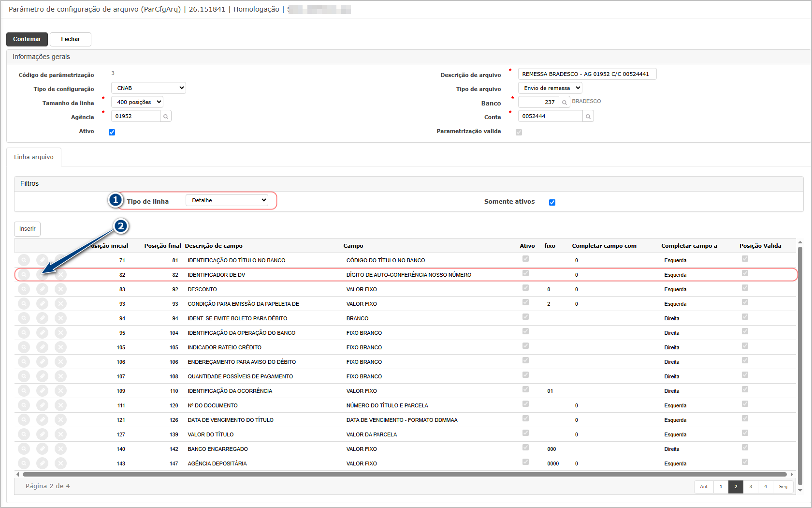Click the Confirmar button

pos(27,39)
